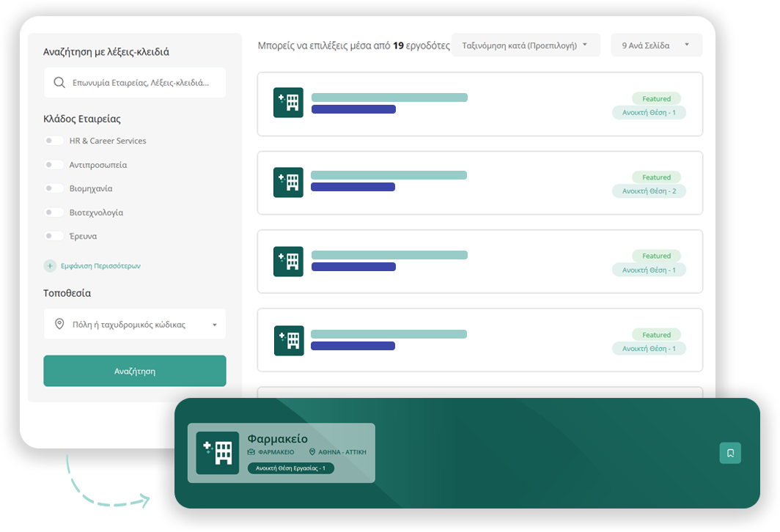Click the Φαρμακείο company logo in banner
This screenshot has height=532, width=780.
[218, 453]
